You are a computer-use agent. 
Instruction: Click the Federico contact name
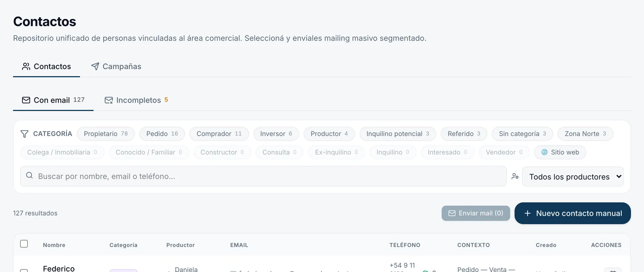coord(59,268)
